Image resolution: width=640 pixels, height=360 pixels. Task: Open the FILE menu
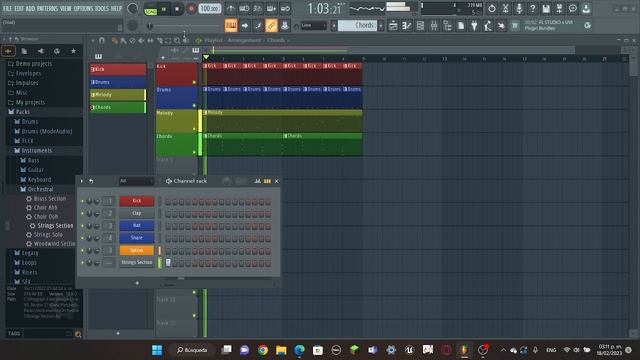[x=7, y=8]
